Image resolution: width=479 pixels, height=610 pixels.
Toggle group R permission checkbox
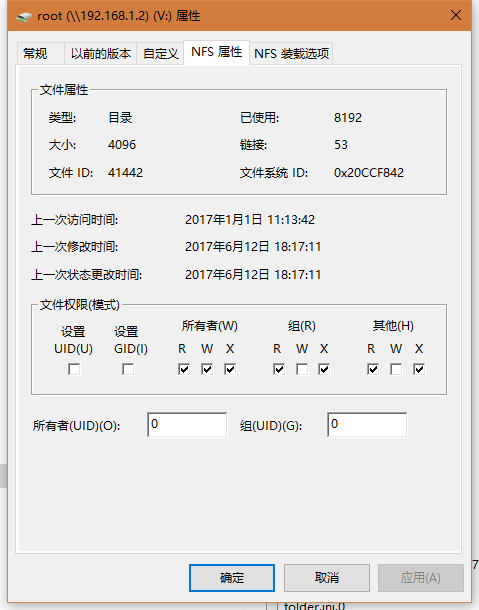pos(279,369)
